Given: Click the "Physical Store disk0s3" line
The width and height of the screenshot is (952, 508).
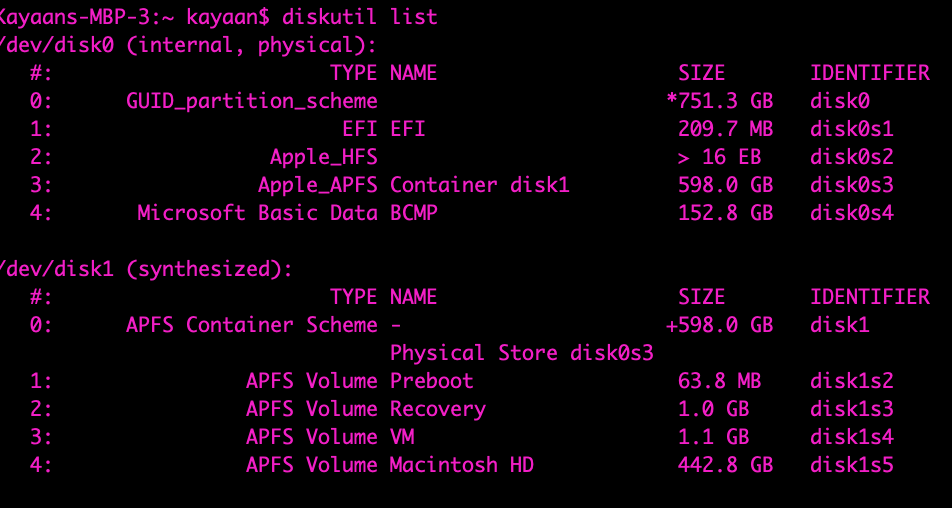Looking at the screenshot, I should coord(521,353).
